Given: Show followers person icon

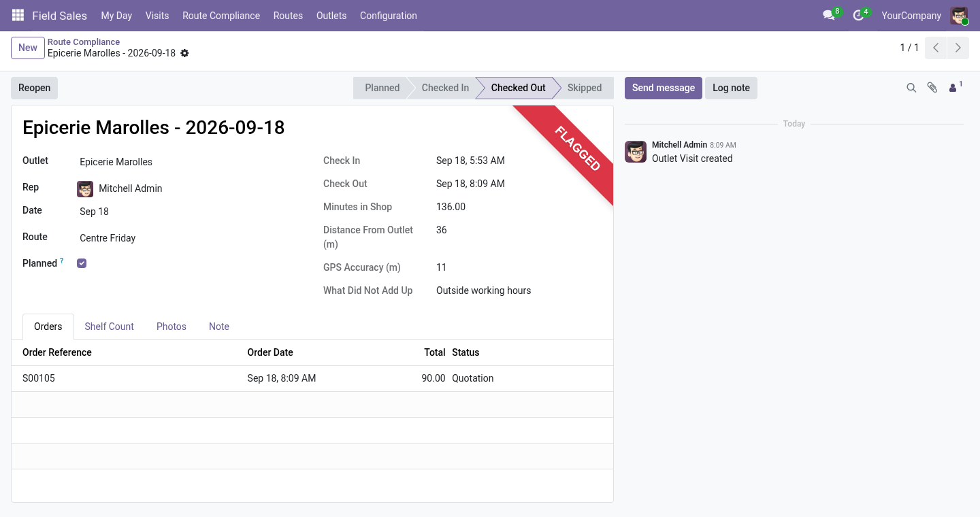Looking at the screenshot, I should 955,87.
